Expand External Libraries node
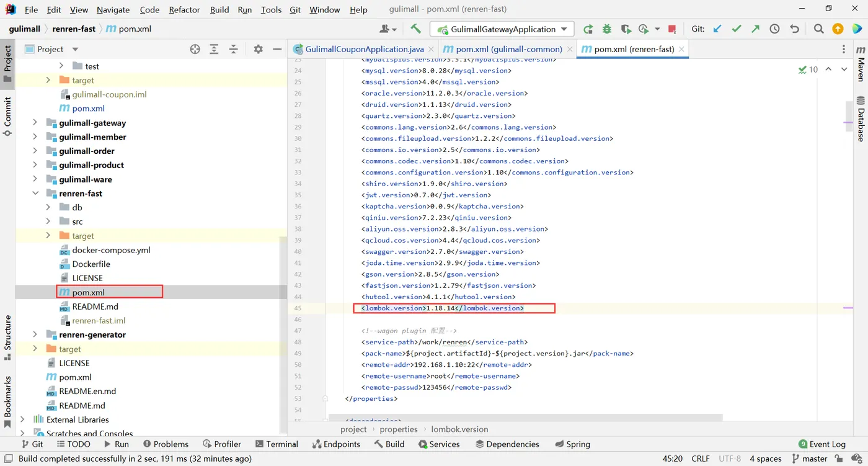 tap(22, 419)
